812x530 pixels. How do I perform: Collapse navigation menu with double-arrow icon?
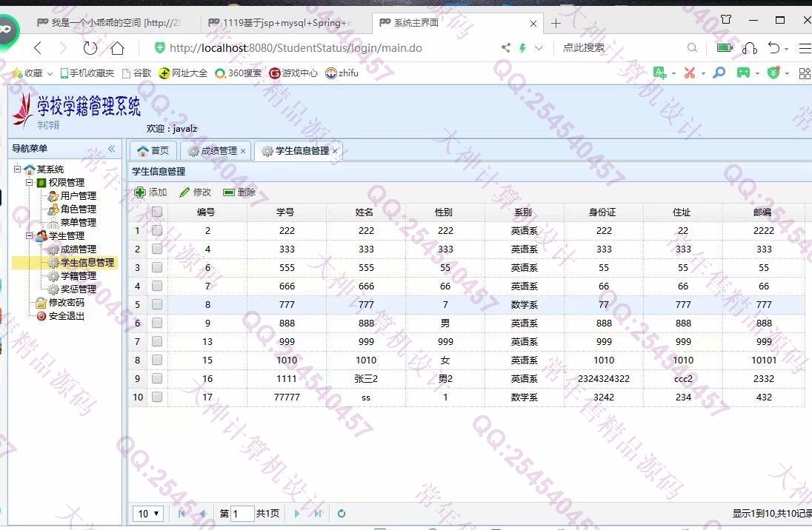112,149
